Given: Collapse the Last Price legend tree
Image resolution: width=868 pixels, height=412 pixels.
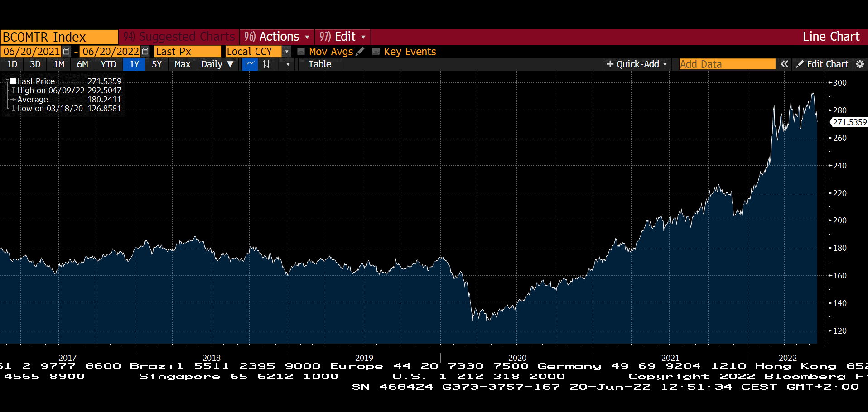Looking at the screenshot, I should (x=7, y=81).
